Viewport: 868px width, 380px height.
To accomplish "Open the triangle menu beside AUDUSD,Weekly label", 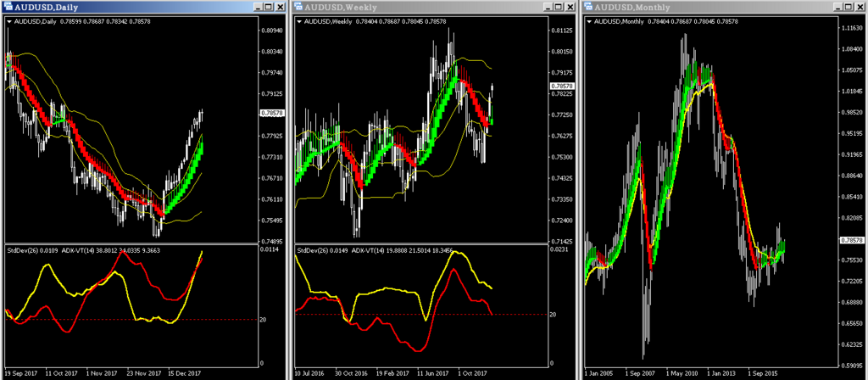I will 299,21.
